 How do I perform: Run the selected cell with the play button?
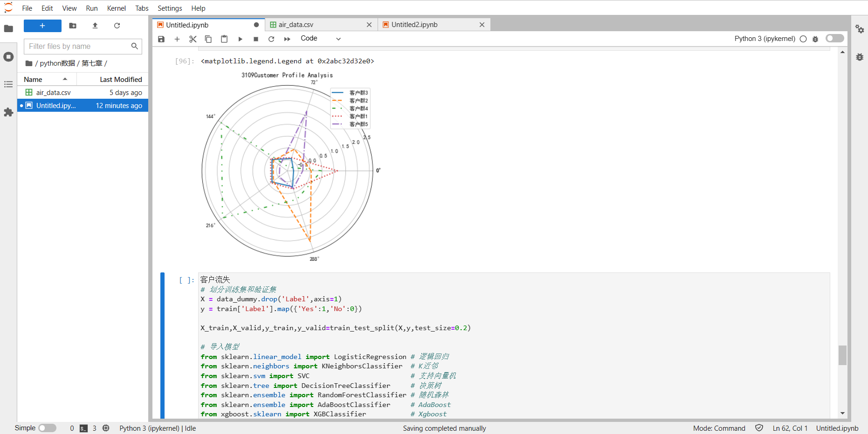tap(240, 39)
